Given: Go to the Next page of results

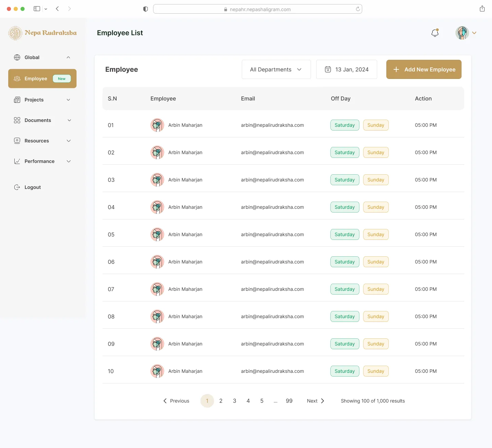Looking at the screenshot, I should (x=315, y=401).
